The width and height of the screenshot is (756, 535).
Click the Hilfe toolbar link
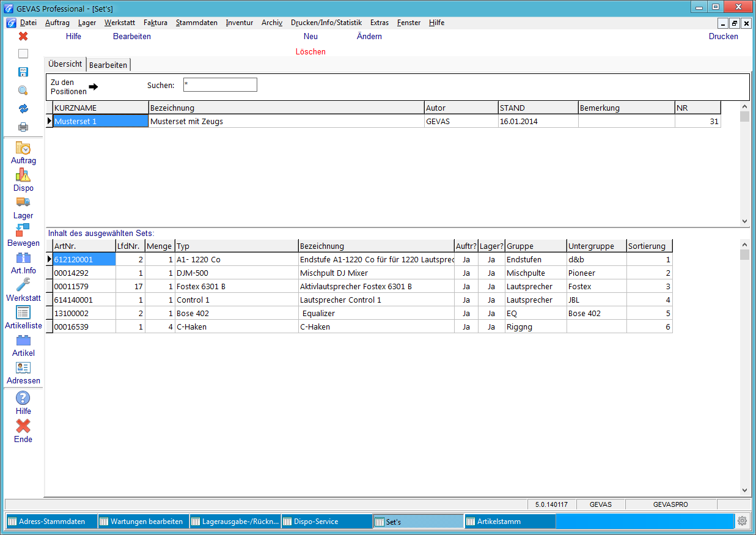pyautogui.click(x=73, y=36)
